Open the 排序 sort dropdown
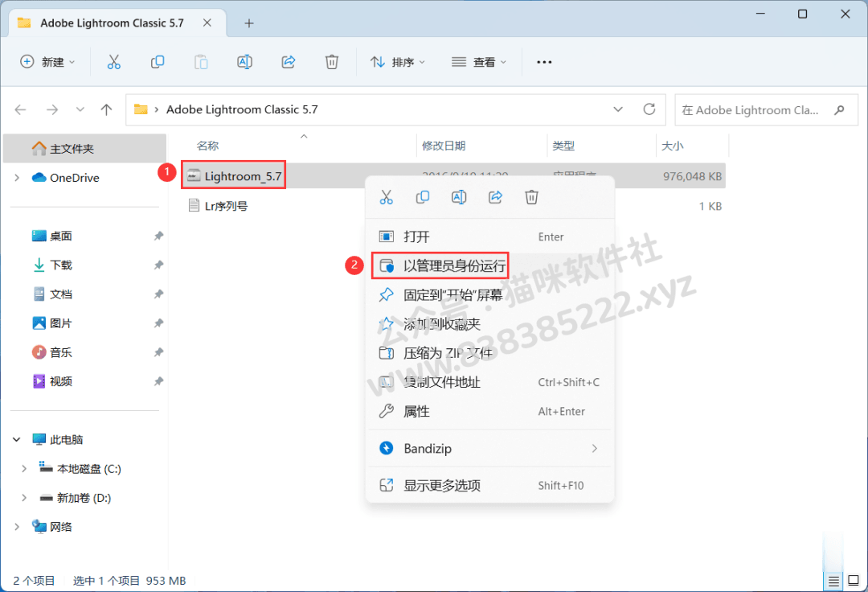868x592 pixels. (398, 62)
